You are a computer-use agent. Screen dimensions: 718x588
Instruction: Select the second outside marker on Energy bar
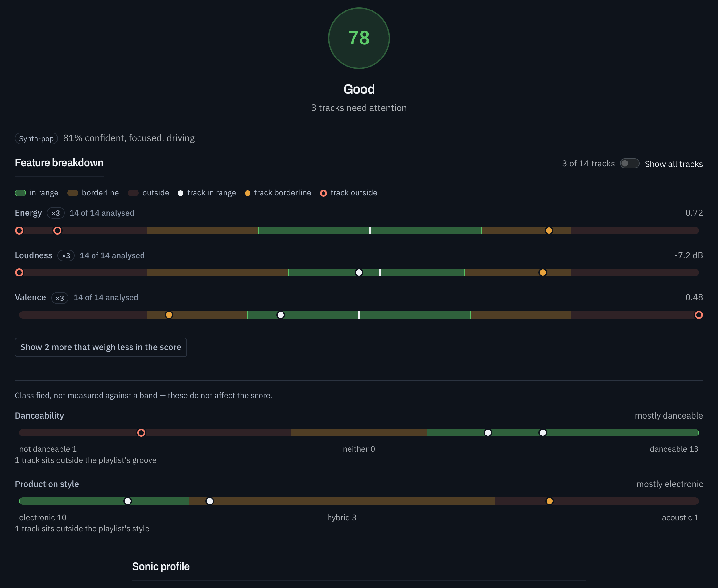coord(58,231)
